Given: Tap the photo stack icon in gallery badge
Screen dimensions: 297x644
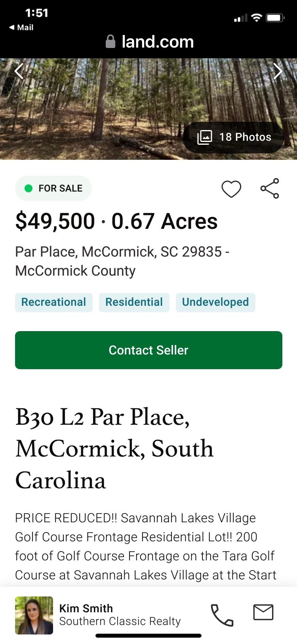Looking at the screenshot, I should coord(205,137).
